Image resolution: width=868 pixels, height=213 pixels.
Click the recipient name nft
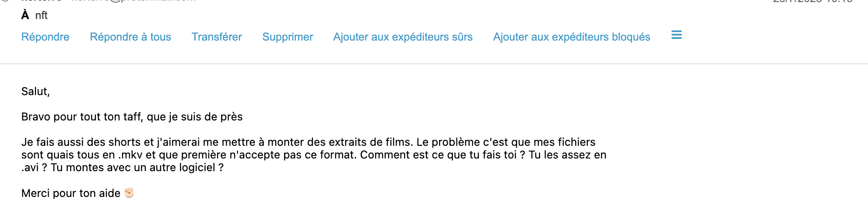click(x=41, y=15)
